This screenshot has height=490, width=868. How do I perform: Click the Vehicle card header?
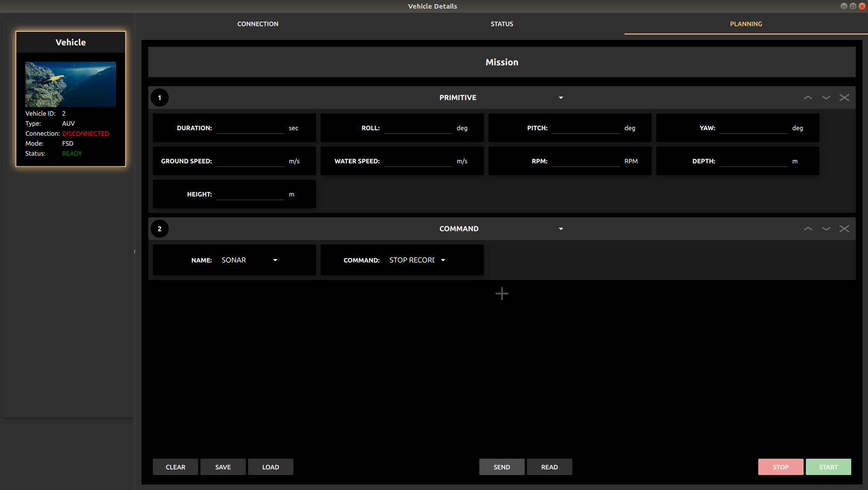(71, 42)
